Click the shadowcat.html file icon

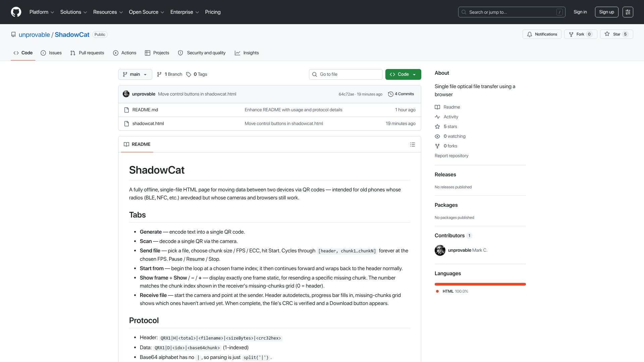pyautogui.click(x=126, y=124)
